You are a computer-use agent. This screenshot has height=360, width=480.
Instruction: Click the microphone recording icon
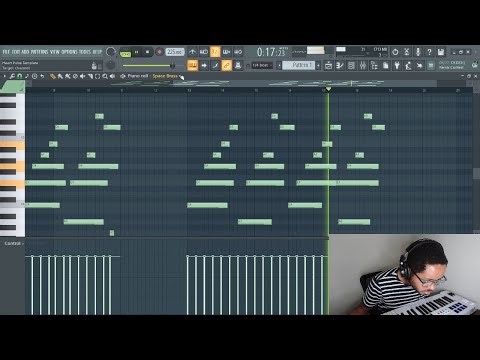click(x=418, y=52)
